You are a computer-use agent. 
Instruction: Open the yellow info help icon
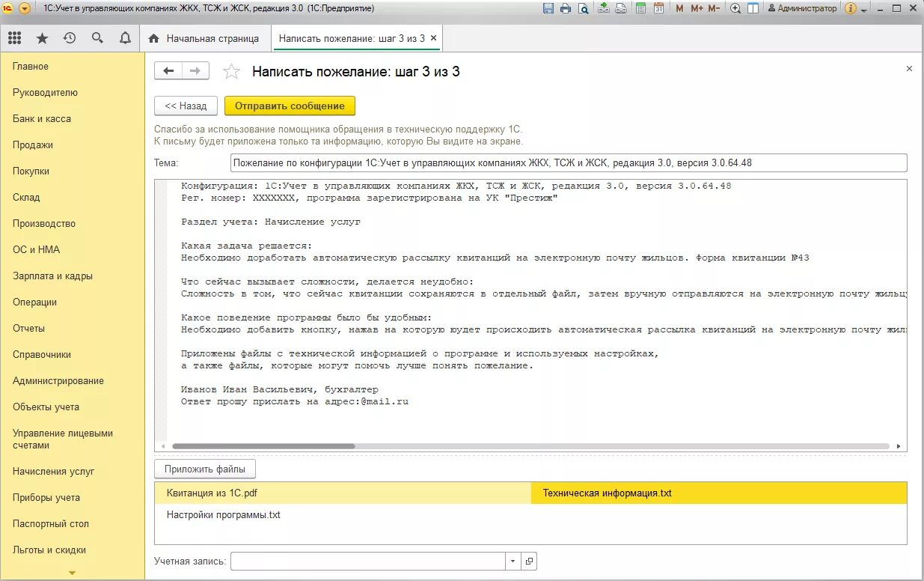(x=851, y=8)
